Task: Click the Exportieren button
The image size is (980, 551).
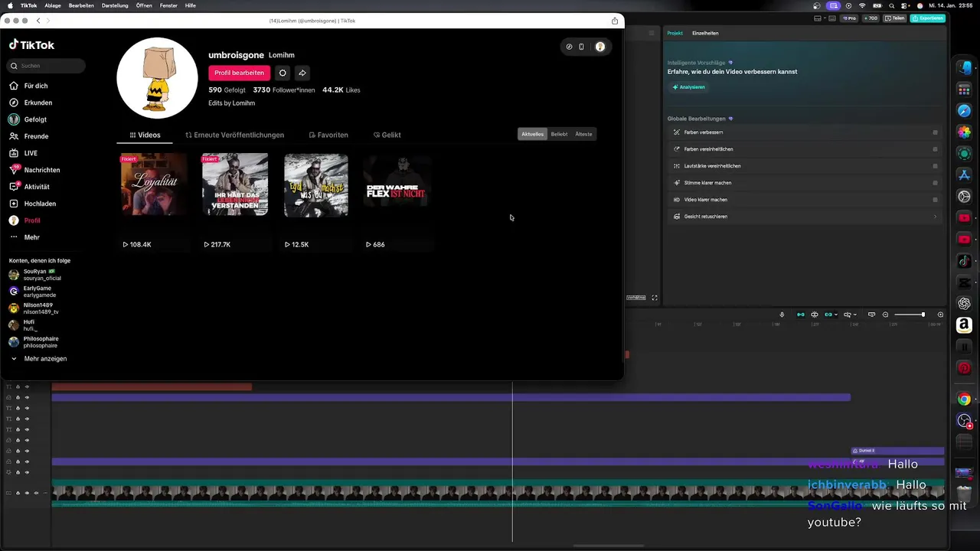Action: (927, 18)
